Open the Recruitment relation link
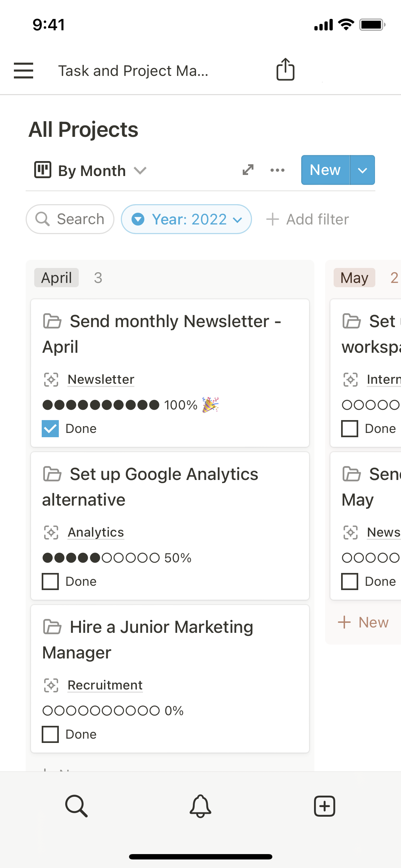Viewport: 401px width, 868px height. click(105, 685)
